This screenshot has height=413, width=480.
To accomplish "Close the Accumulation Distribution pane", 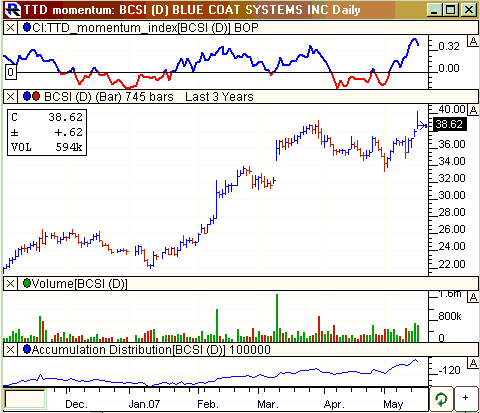I will pyautogui.click(x=10, y=350).
